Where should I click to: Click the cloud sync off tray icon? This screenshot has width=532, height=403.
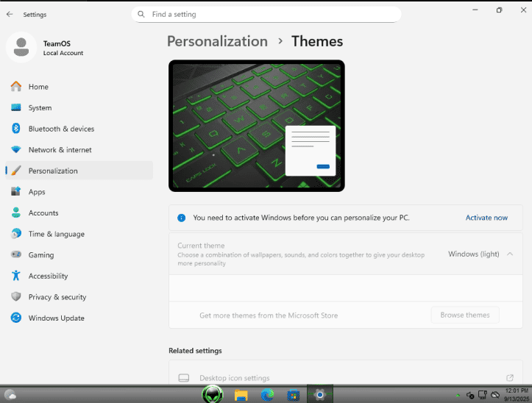tap(495, 395)
